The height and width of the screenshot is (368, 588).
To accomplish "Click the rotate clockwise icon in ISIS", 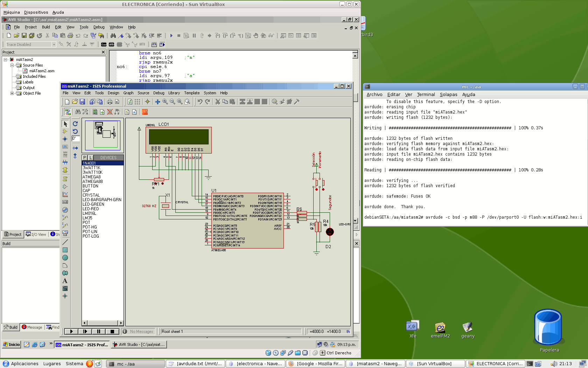I will coord(75,124).
